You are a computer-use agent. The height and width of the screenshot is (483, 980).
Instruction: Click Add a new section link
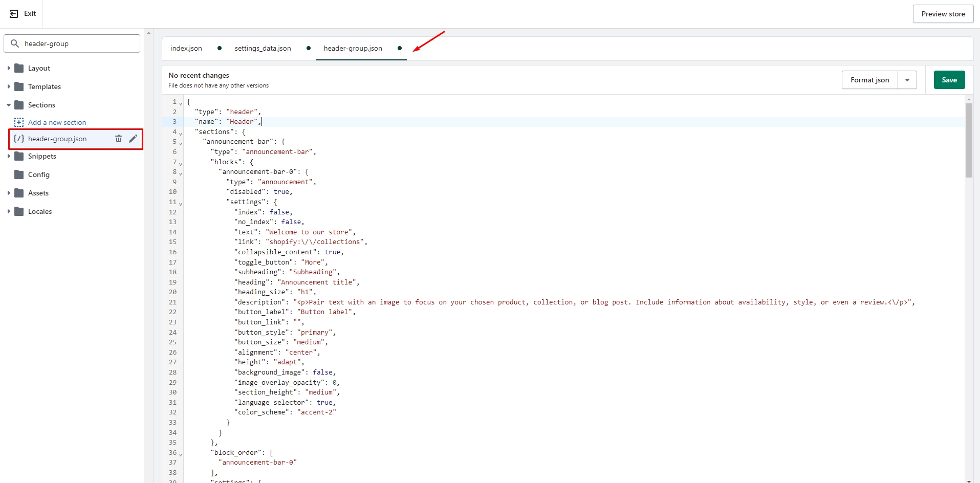click(x=57, y=122)
